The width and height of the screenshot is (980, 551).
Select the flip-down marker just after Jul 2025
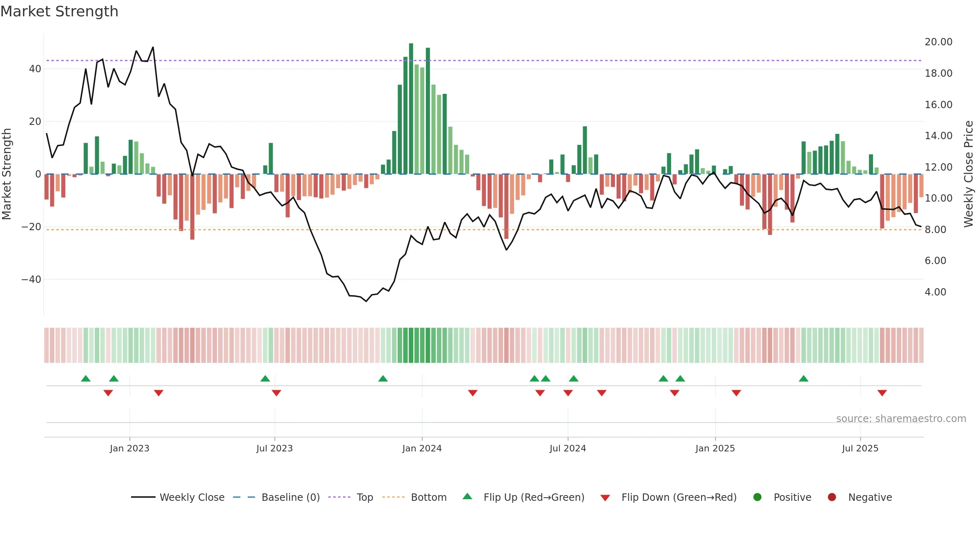tap(882, 393)
